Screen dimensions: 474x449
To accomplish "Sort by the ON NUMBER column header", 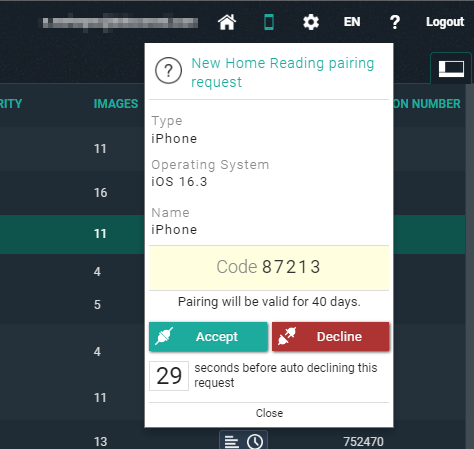I will (427, 104).
